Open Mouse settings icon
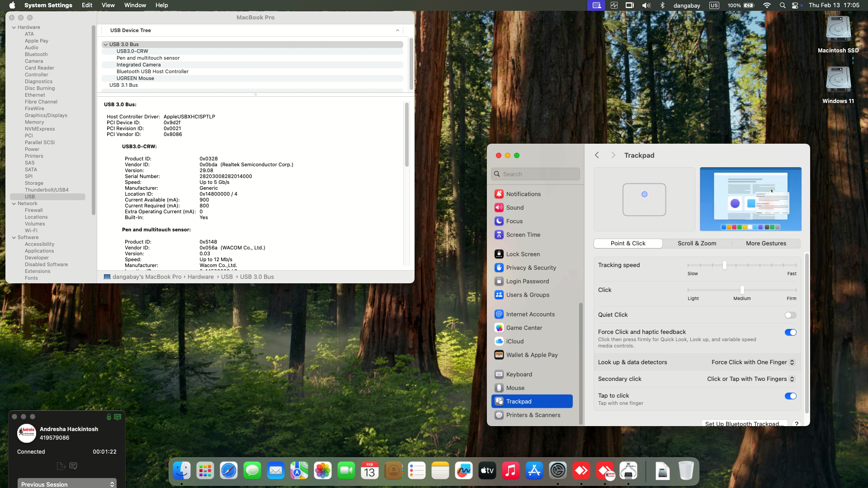This screenshot has width=868, height=488. [499, 388]
